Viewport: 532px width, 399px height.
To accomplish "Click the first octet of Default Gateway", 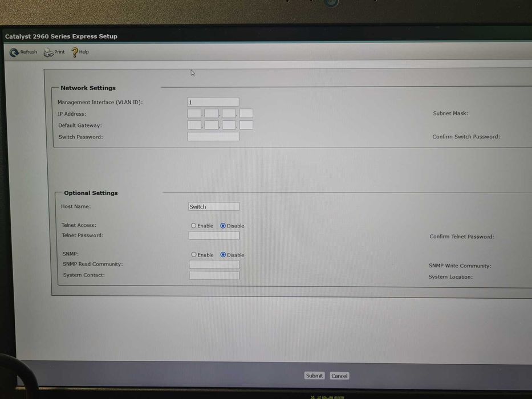I will [194, 125].
